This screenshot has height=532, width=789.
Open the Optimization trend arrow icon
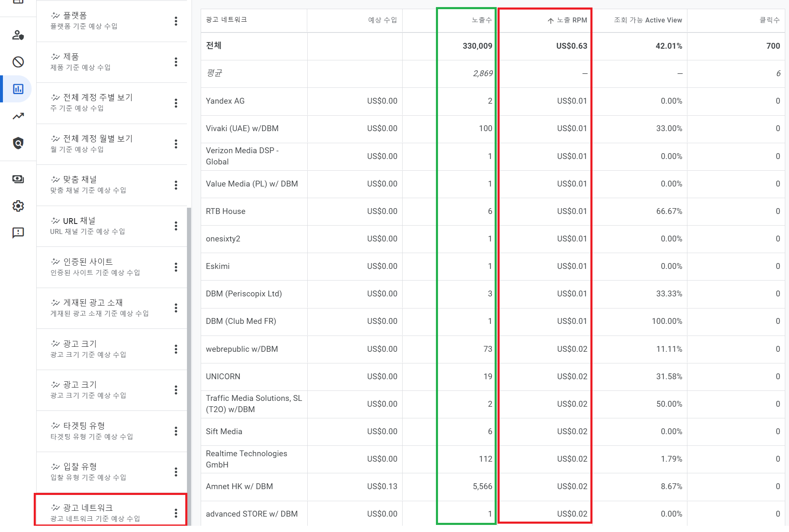coord(18,116)
